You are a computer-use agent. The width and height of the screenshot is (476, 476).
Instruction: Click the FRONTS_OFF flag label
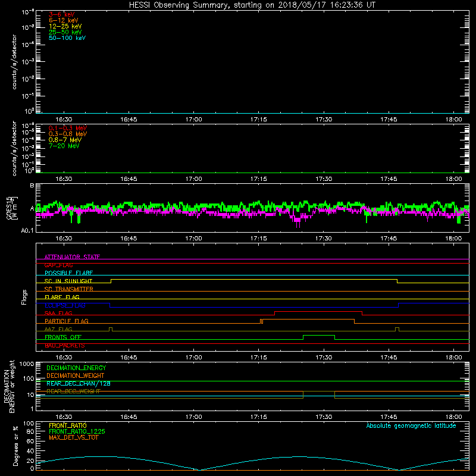coord(63,337)
